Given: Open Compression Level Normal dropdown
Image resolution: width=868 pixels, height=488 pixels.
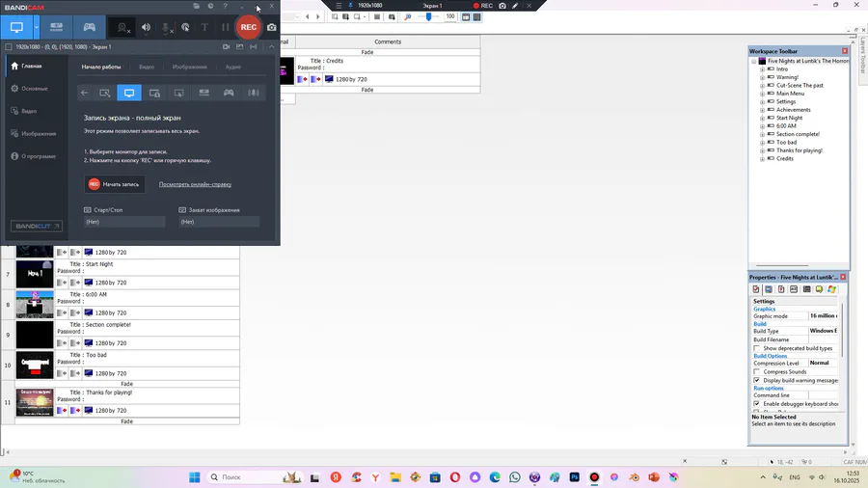Looking at the screenshot, I should pos(824,363).
